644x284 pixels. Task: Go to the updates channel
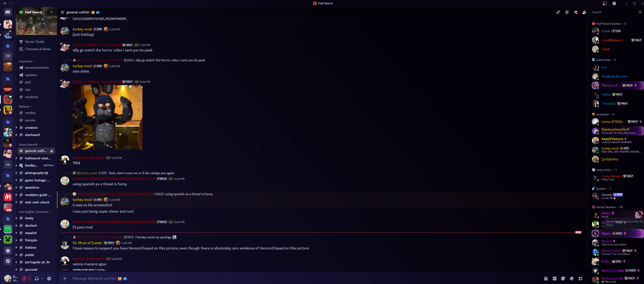click(36, 75)
